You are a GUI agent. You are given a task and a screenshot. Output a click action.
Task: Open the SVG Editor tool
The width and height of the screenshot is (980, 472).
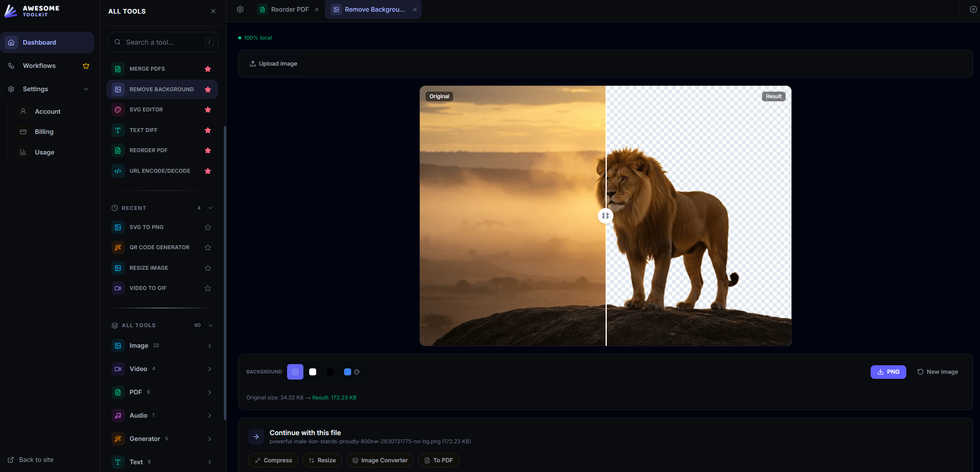click(146, 110)
